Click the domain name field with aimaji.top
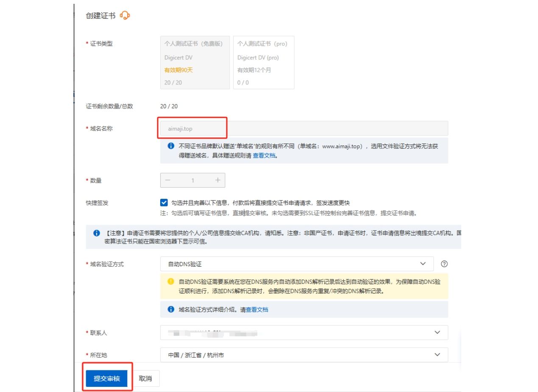The image size is (538, 392). coord(304,128)
